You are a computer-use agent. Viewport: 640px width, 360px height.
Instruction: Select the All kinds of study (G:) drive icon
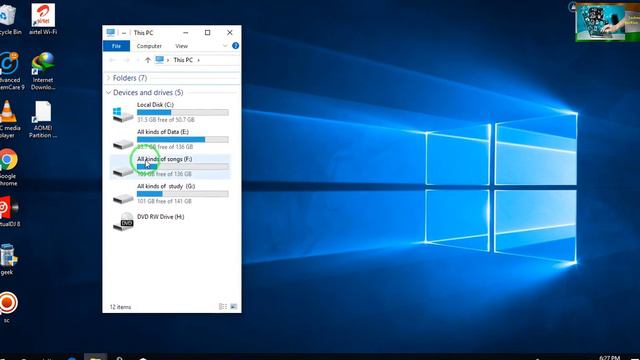pos(122,198)
